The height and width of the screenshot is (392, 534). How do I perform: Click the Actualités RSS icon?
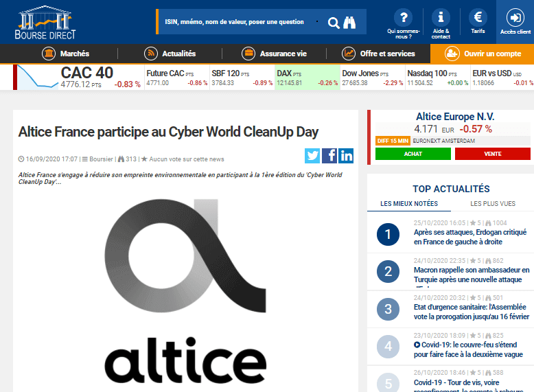click(151, 54)
